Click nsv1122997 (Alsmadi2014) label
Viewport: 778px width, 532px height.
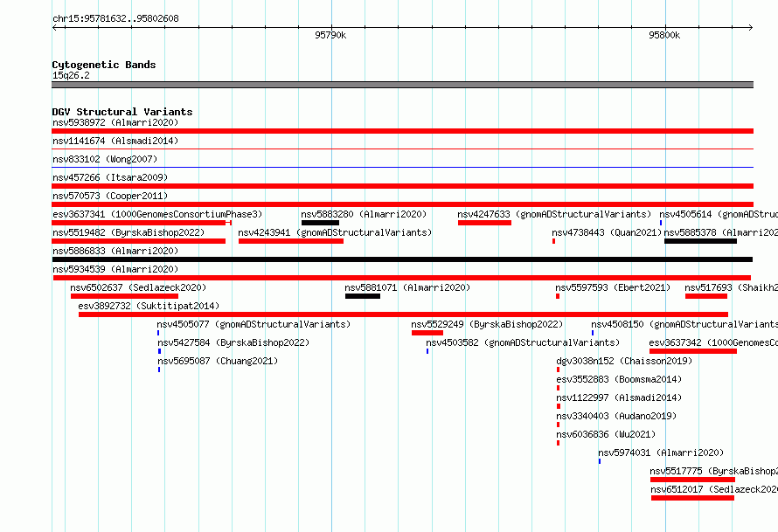[x=619, y=397]
